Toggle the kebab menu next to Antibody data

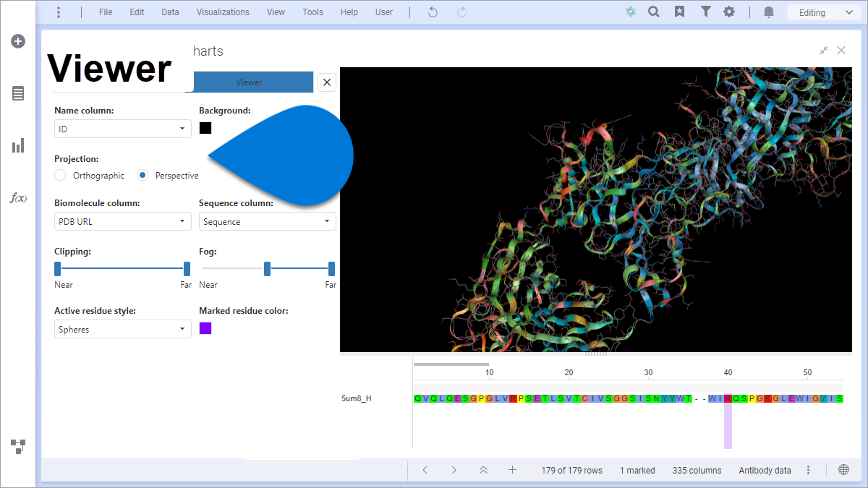(x=808, y=470)
